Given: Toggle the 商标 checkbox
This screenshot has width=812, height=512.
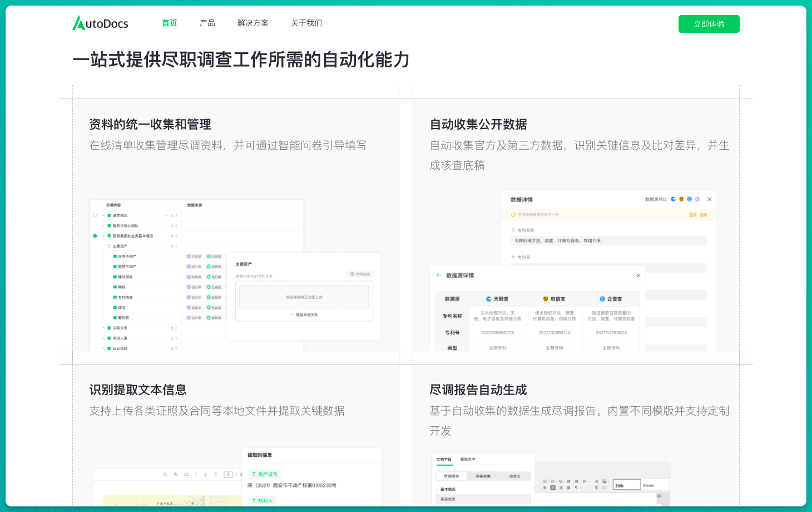Looking at the screenshot, I should tap(115, 287).
